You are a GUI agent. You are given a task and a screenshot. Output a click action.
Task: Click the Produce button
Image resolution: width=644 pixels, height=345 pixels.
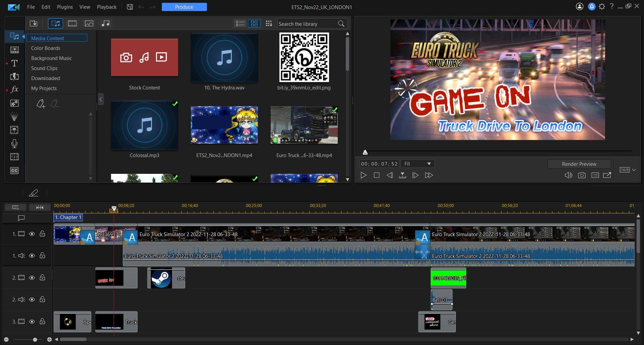tap(184, 7)
